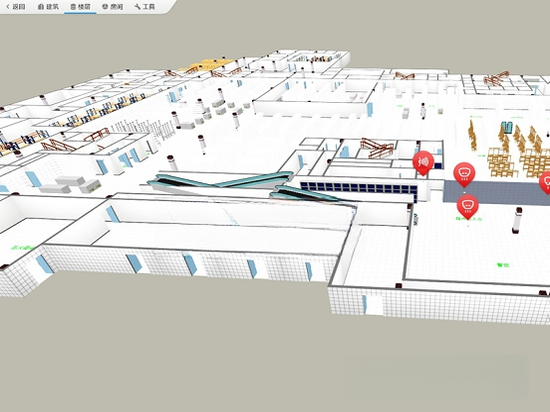The image size is (550, 412).
Task: Go back with the 返回 button
Action: pyautogui.click(x=16, y=7)
